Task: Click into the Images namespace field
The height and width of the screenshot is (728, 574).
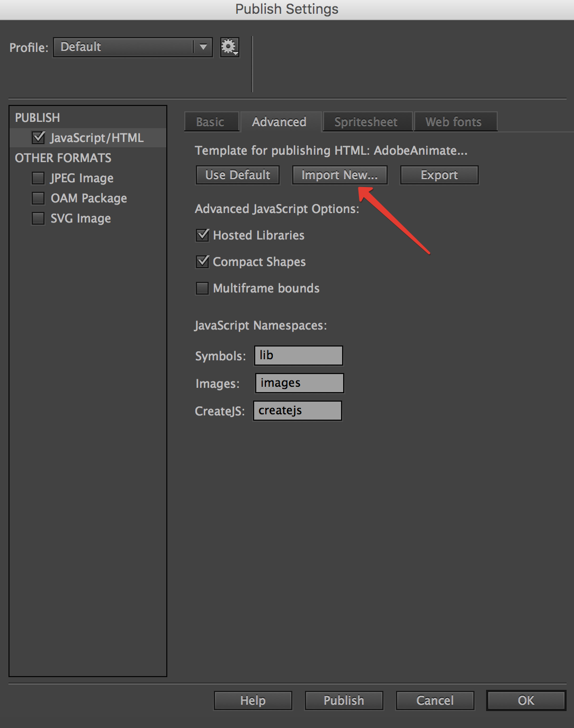Action: (300, 383)
